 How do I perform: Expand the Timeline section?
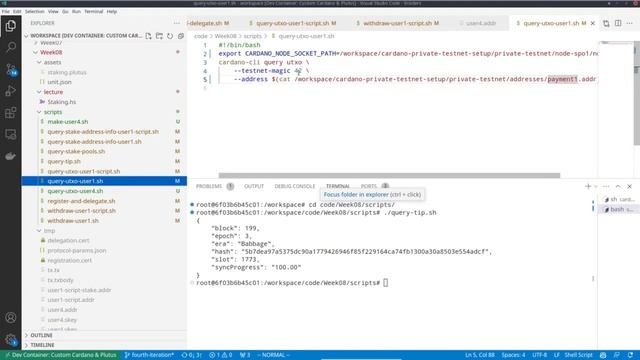pyautogui.click(x=104, y=345)
